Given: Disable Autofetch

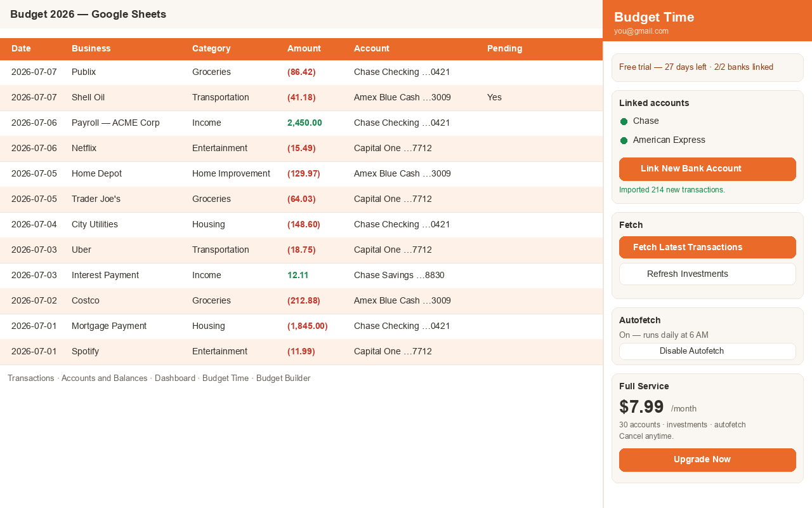Looking at the screenshot, I should [707, 351].
